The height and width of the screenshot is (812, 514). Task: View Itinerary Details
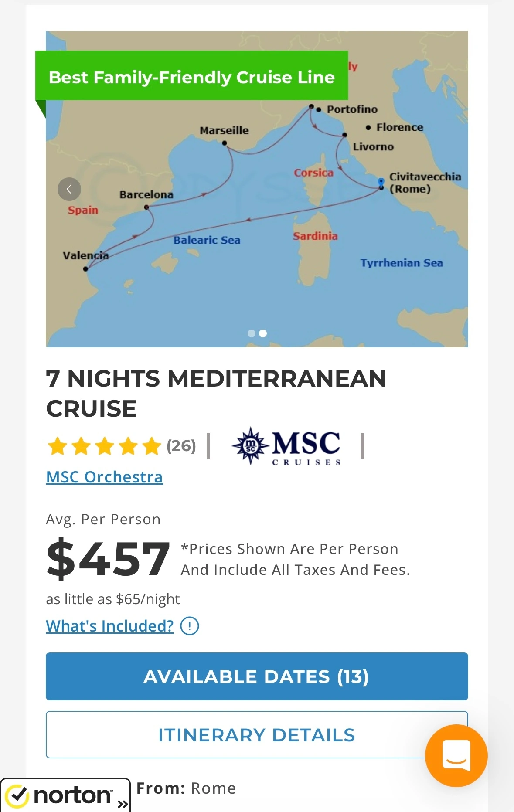[257, 735]
